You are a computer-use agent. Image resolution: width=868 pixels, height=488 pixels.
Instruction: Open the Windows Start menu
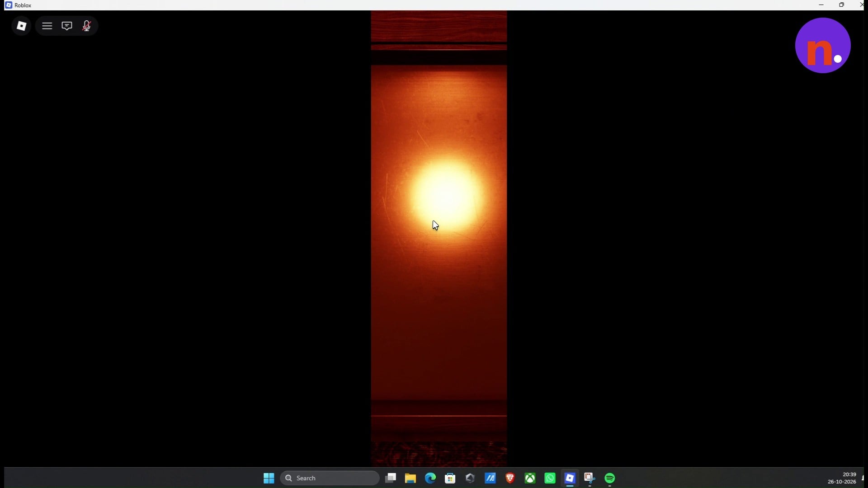(x=269, y=478)
